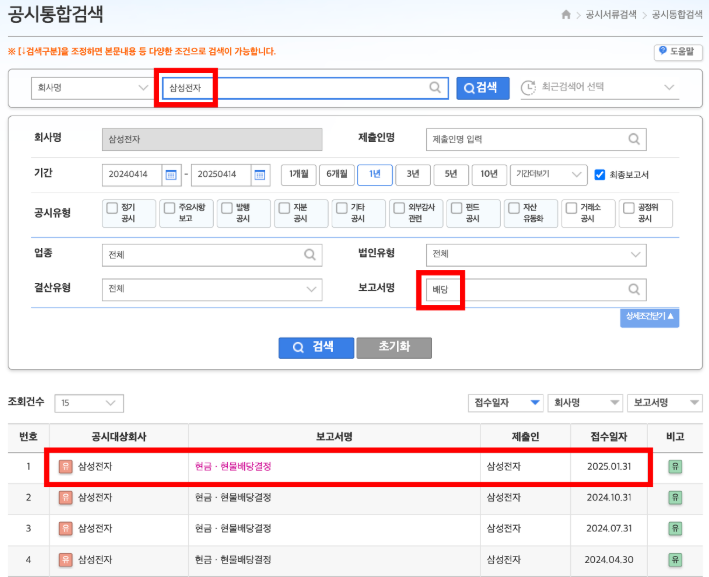The height and width of the screenshot is (577, 709).
Task: Open 현금ㆍ현물배당결정 report dated 2024.07.31
Action: (233, 529)
